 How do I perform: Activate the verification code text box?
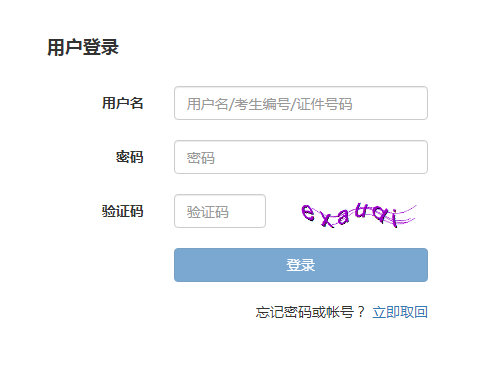(x=220, y=211)
